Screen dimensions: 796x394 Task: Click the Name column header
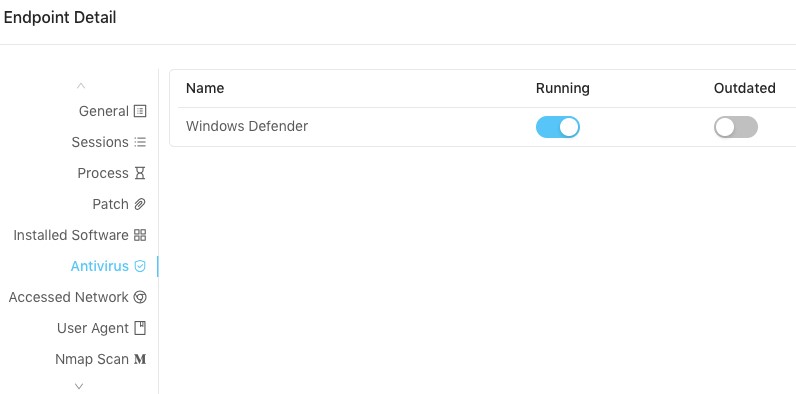205,88
